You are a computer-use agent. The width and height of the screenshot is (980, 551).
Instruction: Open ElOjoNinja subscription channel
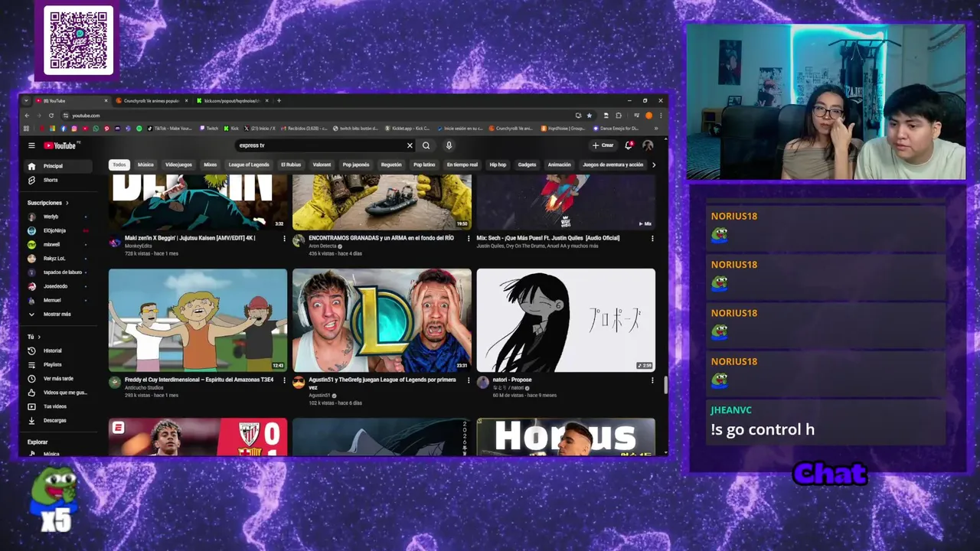coord(57,230)
